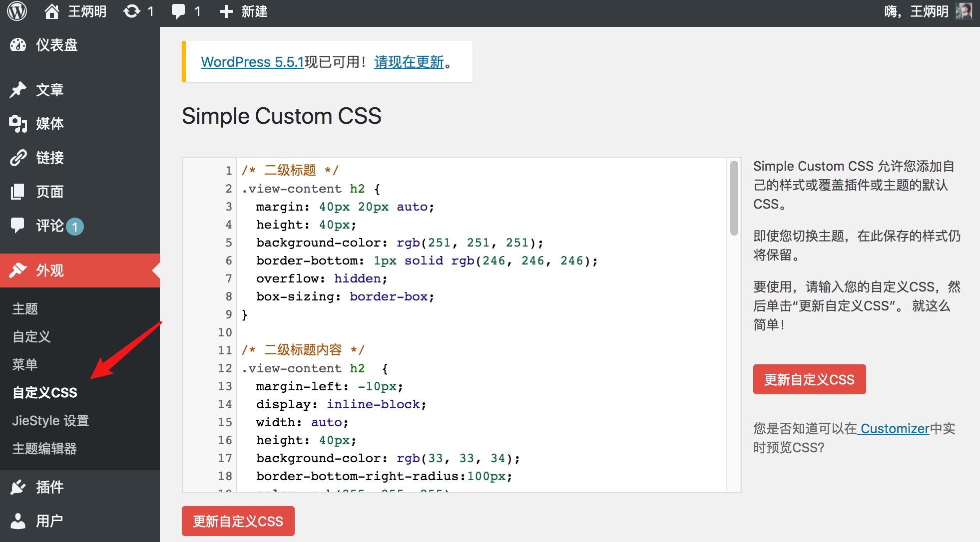This screenshot has height=542, width=980.
Task: Select 主题编辑器 in the appearance submenu
Action: 44,449
